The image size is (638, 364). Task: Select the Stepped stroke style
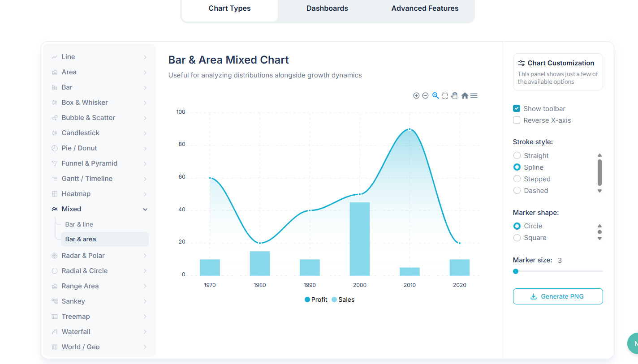[x=517, y=179]
